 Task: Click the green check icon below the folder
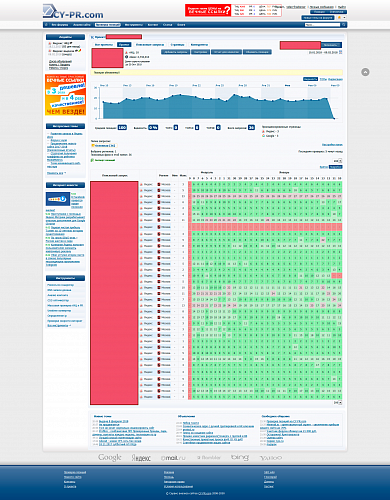click(x=92, y=160)
